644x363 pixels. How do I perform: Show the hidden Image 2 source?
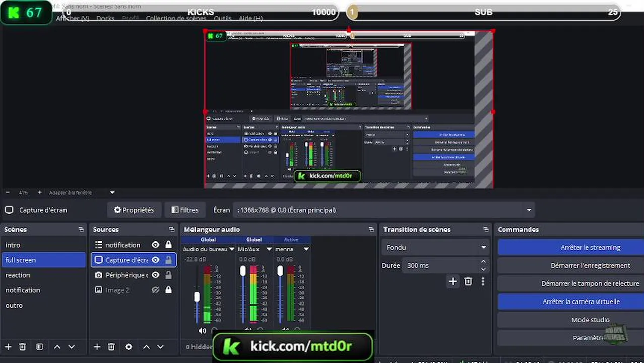[156, 290]
